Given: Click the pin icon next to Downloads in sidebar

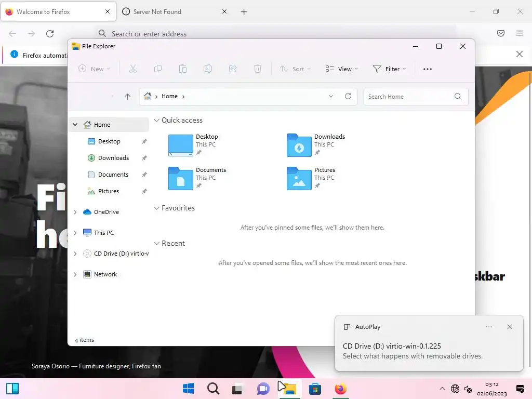Looking at the screenshot, I should (x=144, y=158).
